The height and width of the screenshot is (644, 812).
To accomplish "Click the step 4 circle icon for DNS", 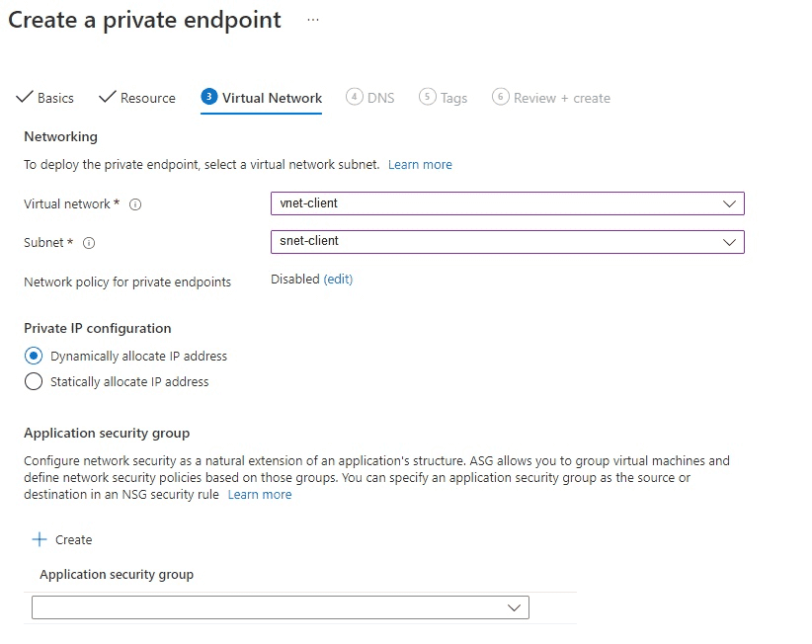I will point(353,98).
